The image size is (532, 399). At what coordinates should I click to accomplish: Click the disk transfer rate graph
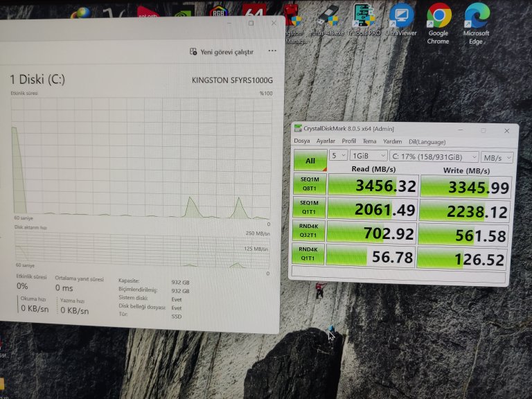(142, 249)
